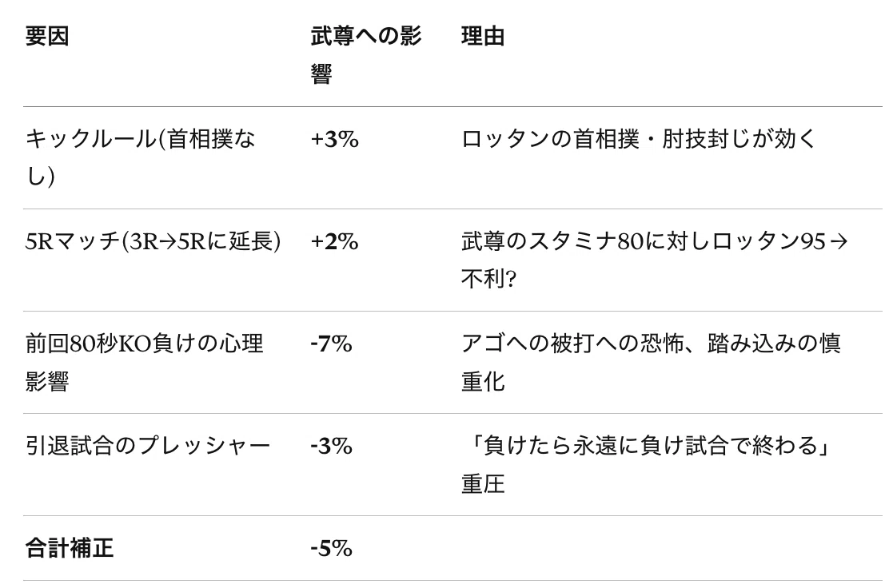Click the +3% value
This screenshot has height=588, width=889.
(x=334, y=139)
